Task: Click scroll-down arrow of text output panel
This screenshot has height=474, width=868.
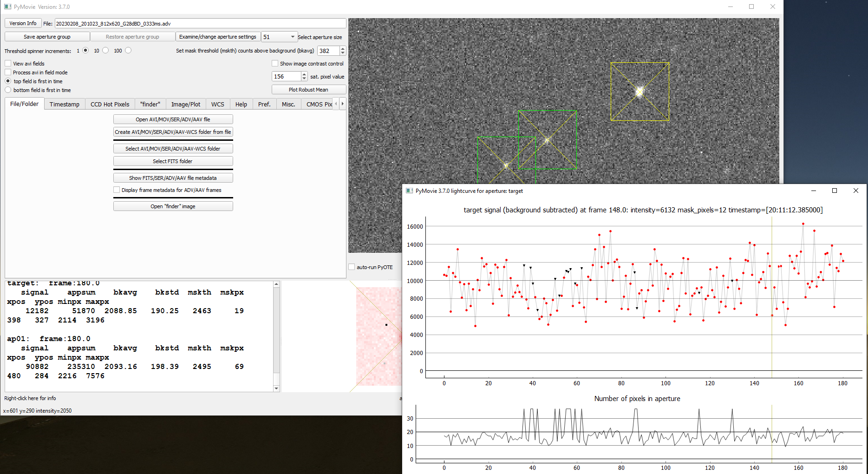Action: pyautogui.click(x=276, y=388)
